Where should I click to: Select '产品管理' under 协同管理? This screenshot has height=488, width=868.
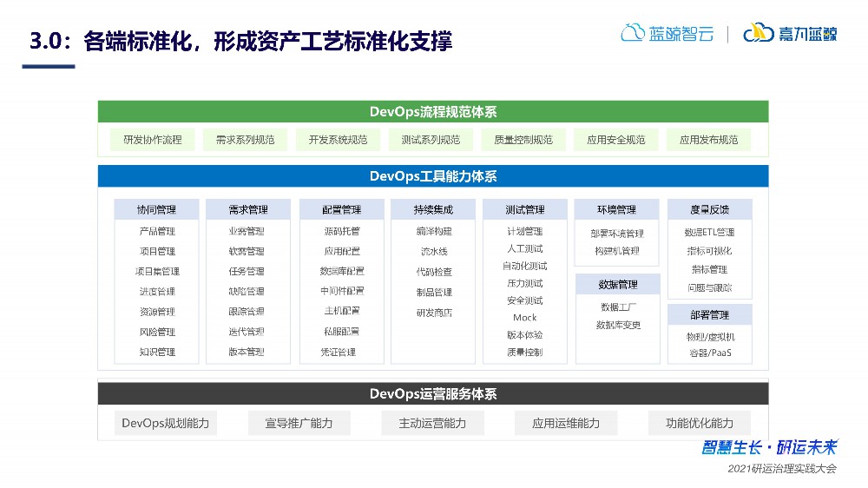pos(157,231)
